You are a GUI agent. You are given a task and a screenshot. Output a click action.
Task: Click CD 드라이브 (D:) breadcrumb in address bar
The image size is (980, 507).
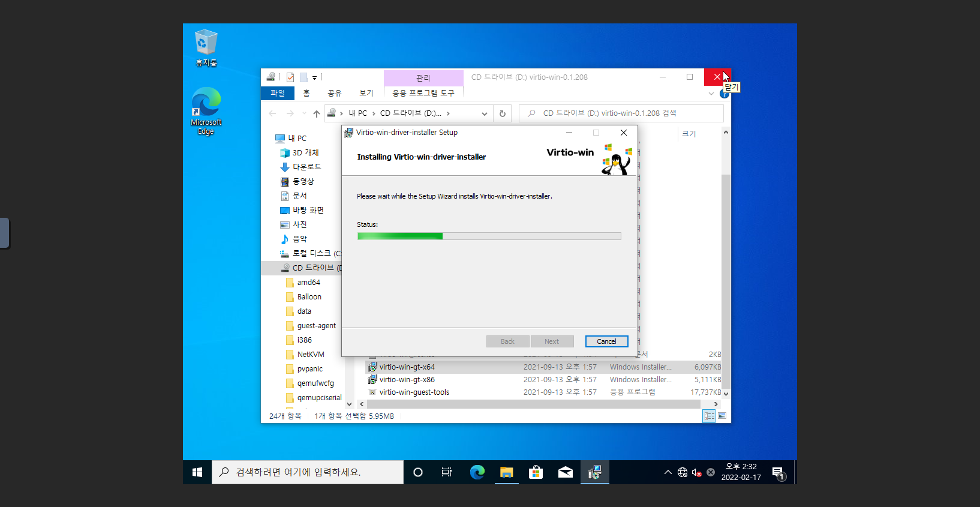point(411,113)
